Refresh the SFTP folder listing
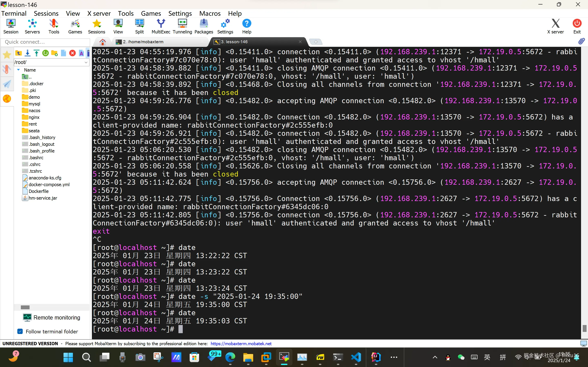The width and height of the screenshot is (588, 367). 46,53
